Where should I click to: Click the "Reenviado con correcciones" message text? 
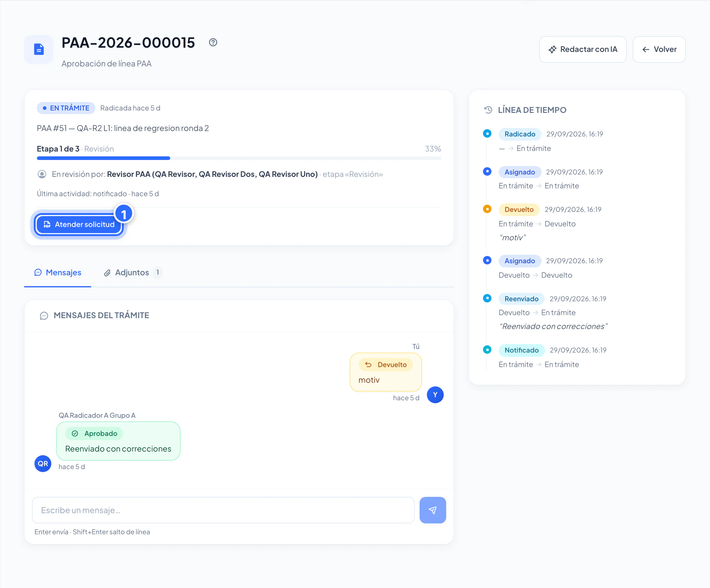[x=118, y=449]
